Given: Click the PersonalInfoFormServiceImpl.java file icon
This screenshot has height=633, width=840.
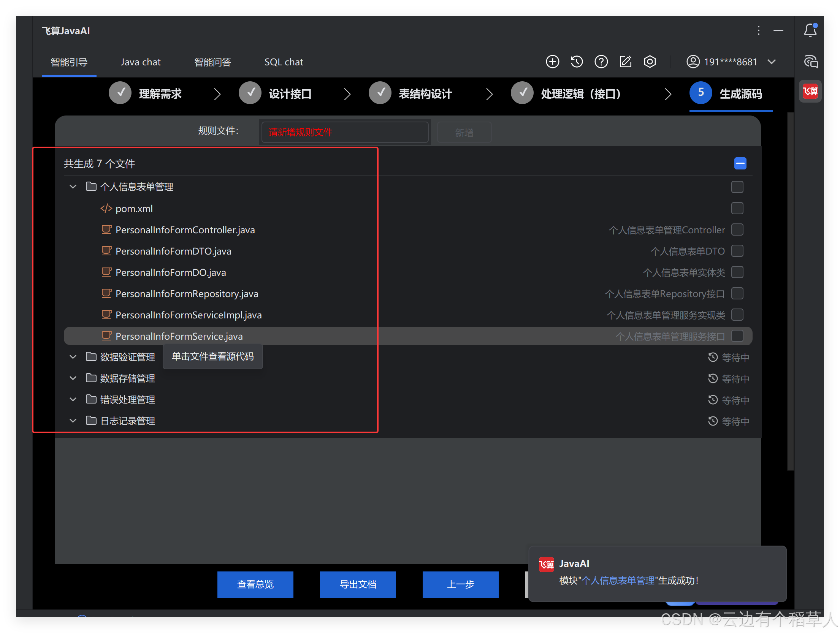Looking at the screenshot, I should (106, 315).
